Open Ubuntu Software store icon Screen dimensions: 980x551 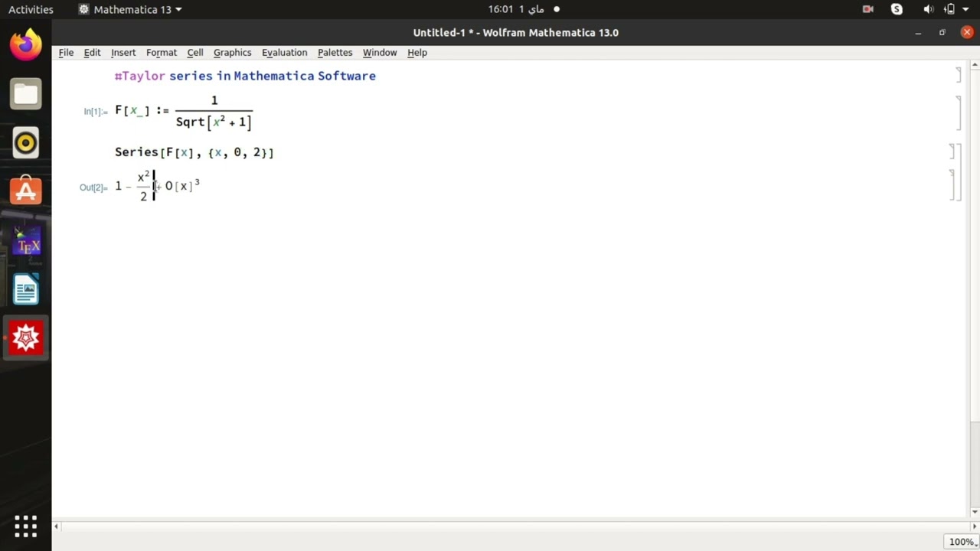[25, 191]
